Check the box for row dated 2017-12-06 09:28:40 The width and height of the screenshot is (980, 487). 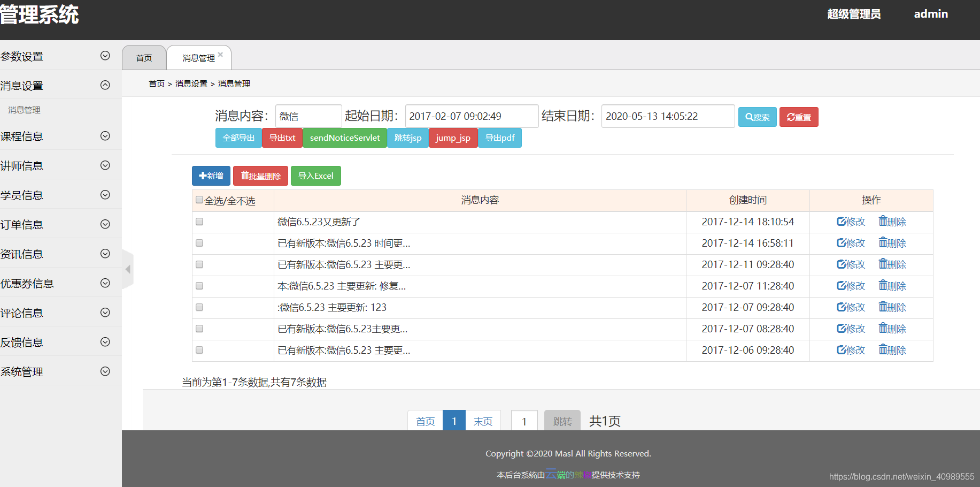(x=199, y=350)
